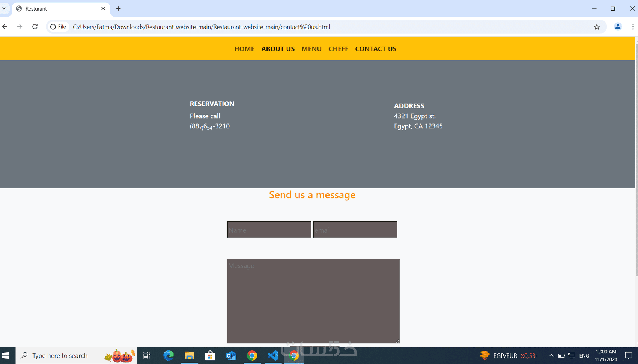Open Outlook from the taskbar
The width and height of the screenshot is (638, 364).
(x=231, y=356)
